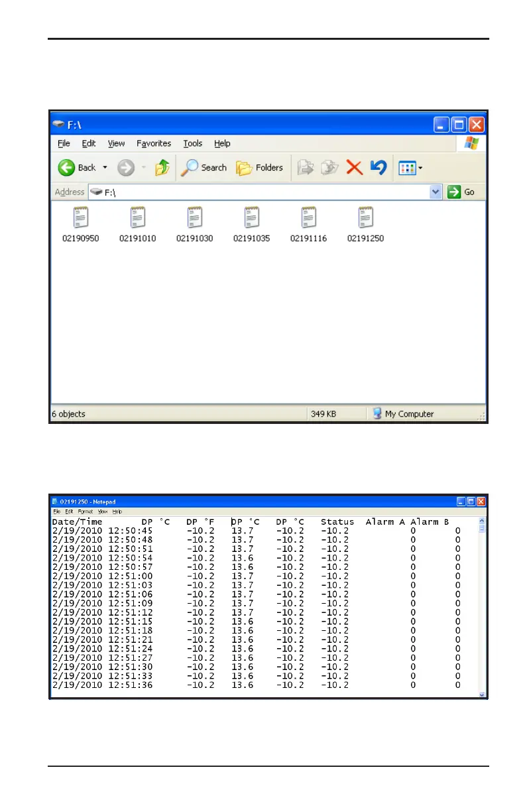Minimize the Notepad window
Image resolution: width=525 pixels, height=812 pixels.
coord(461,502)
